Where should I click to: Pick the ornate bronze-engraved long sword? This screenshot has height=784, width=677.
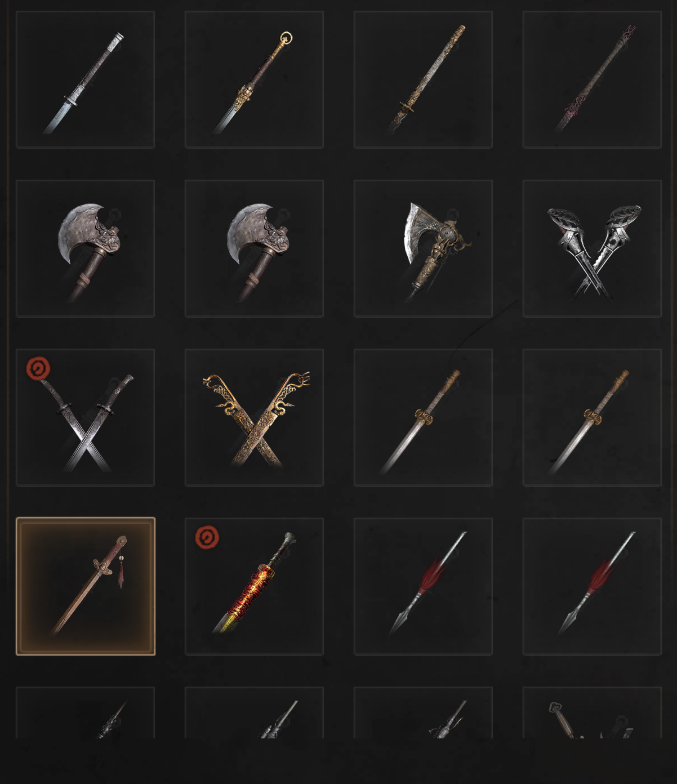(x=423, y=79)
